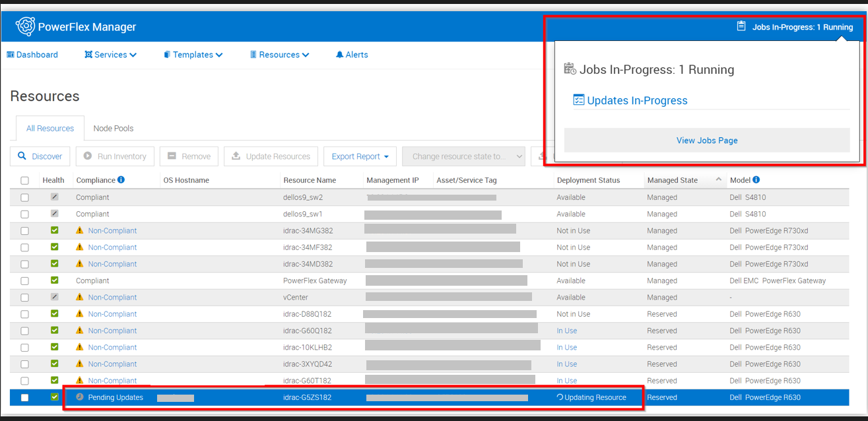The height and width of the screenshot is (421, 868).
Task: Check the checkbox for dellos9_sw2 row
Action: 24,197
